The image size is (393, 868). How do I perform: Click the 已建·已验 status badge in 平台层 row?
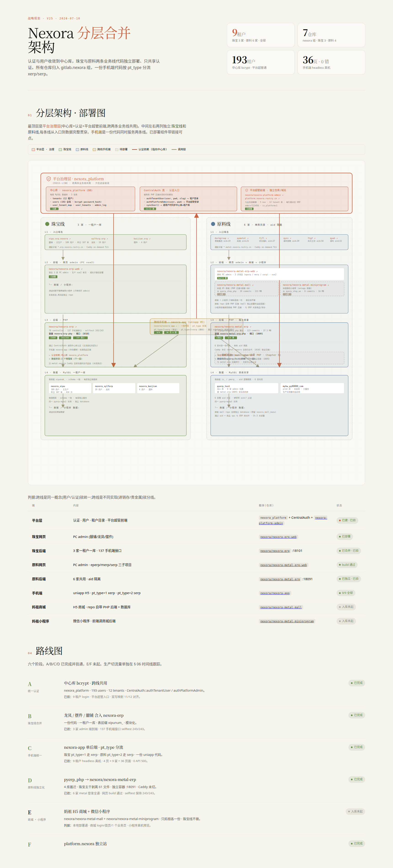tap(347, 520)
